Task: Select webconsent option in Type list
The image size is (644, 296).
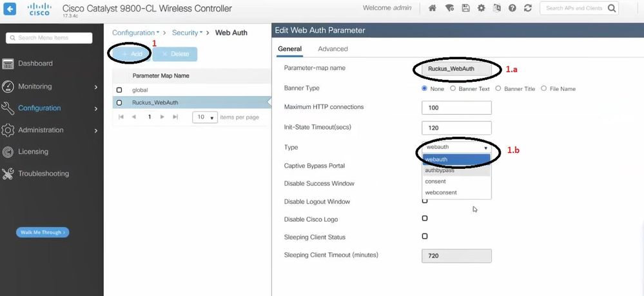Action: tap(441, 193)
